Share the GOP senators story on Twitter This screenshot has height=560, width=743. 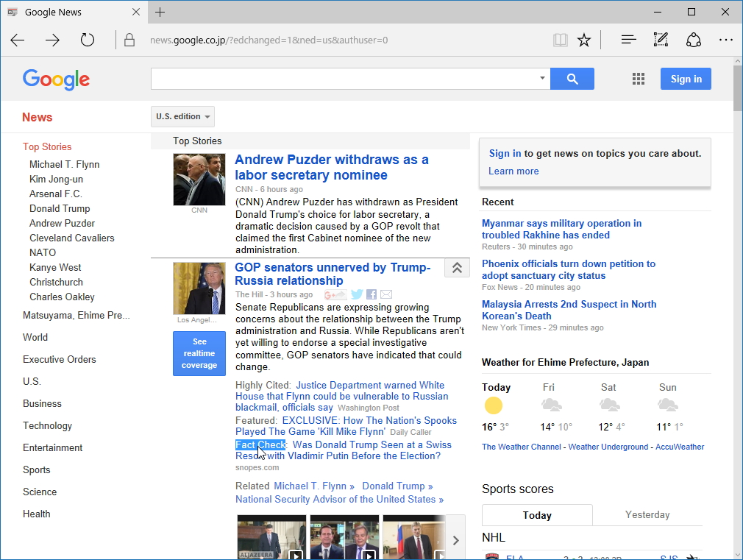(357, 294)
